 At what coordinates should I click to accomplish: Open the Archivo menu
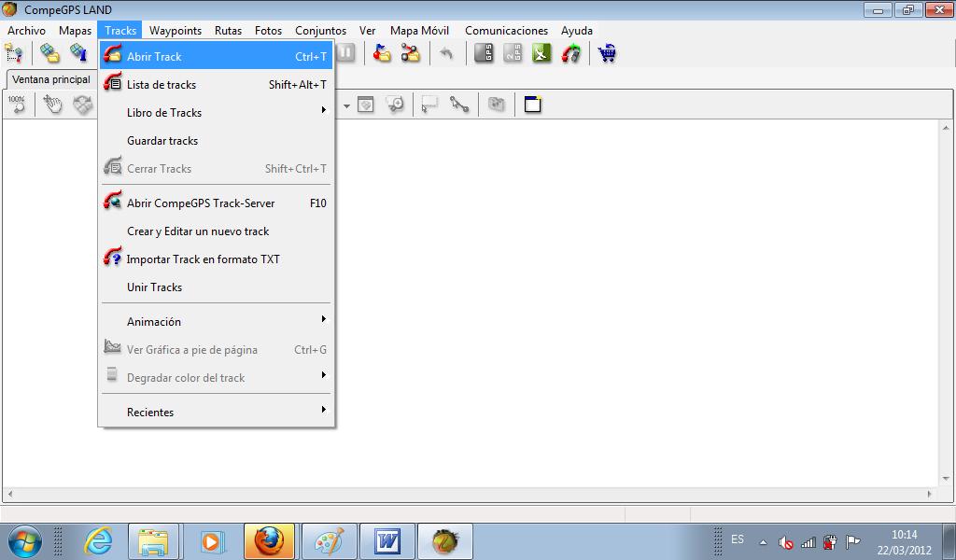coord(26,31)
